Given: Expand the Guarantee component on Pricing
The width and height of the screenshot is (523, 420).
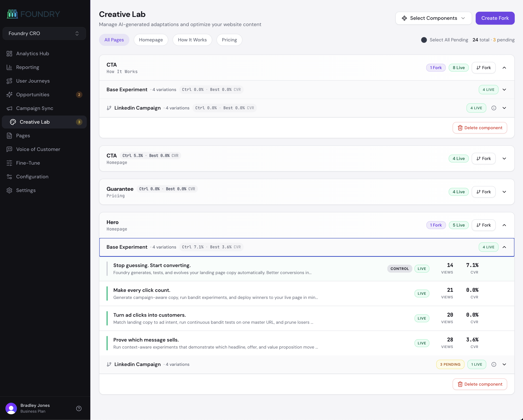Looking at the screenshot, I should point(504,192).
